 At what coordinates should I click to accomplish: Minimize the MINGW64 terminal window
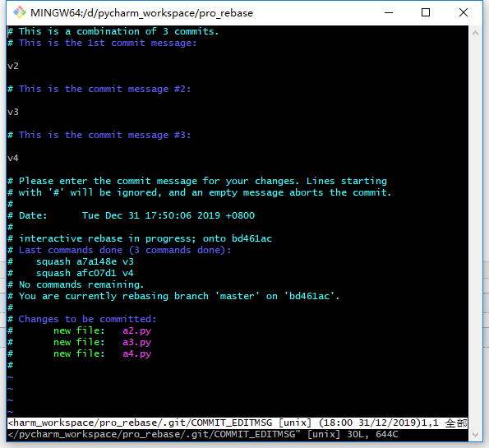pyautogui.click(x=389, y=12)
